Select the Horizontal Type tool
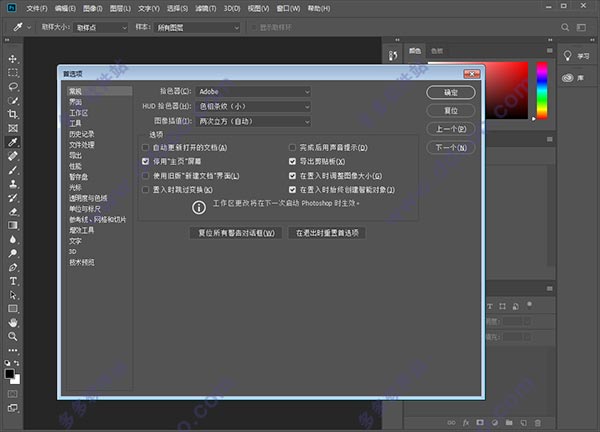The image size is (600, 432). coord(13,281)
